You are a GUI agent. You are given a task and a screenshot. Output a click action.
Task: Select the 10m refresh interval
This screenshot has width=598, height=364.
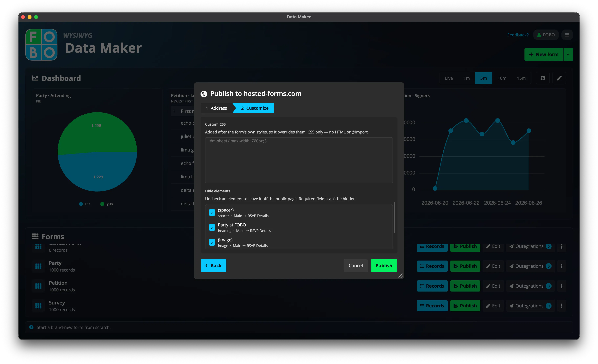[502, 78]
